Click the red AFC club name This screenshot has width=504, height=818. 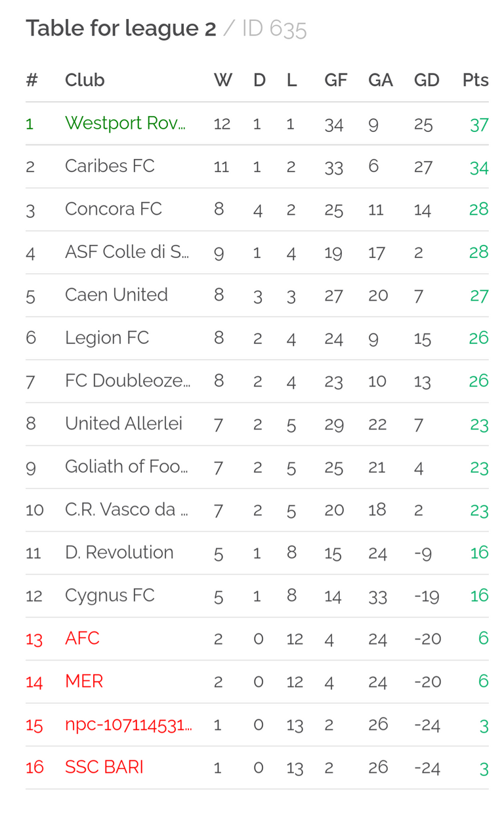click(82, 637)
